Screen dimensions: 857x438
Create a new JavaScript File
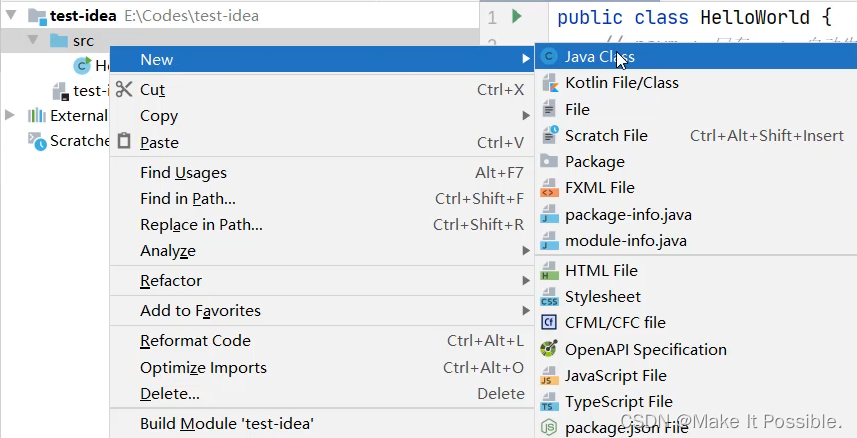coord(615,376)
